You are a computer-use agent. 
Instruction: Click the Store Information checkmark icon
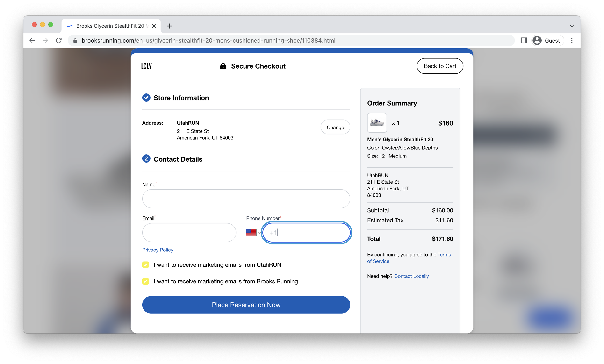point(146,98)
